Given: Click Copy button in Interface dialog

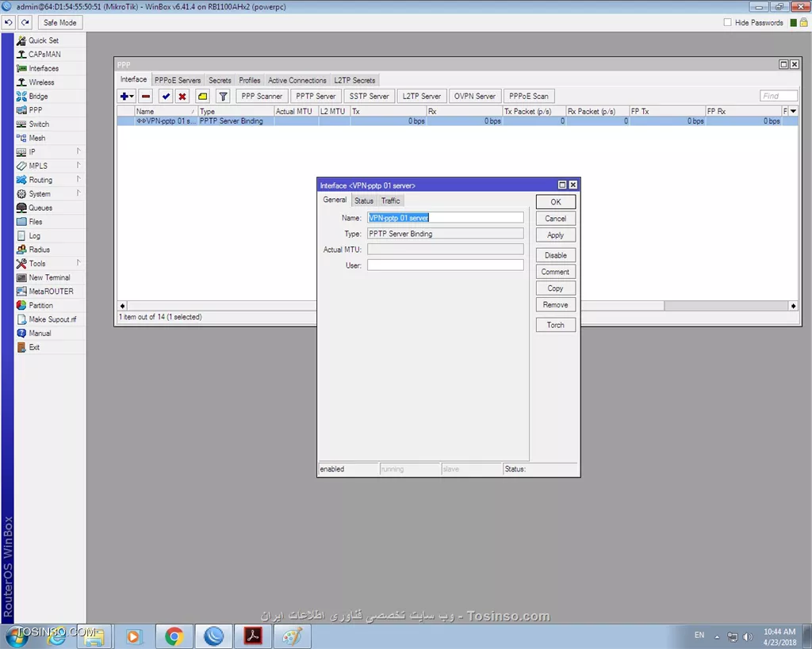Looking at the screenshot, I should [x=556, y=288].
